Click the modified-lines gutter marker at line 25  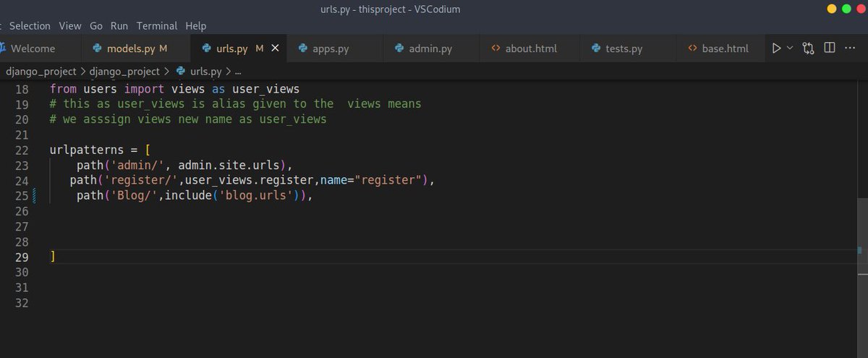click(33, 196)
